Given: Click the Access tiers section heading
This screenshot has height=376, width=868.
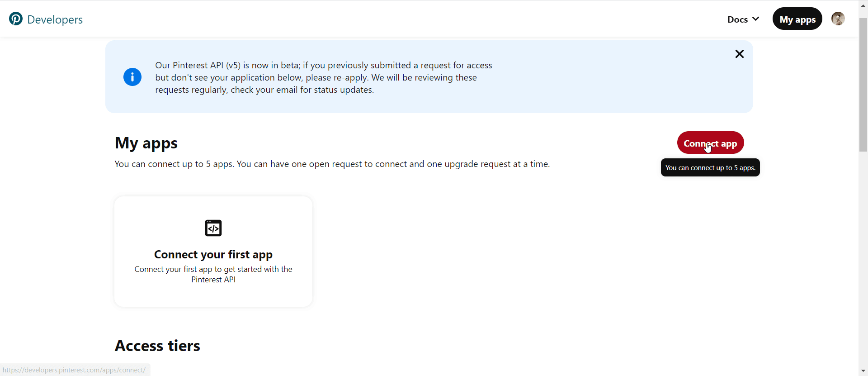Looking at the screenshot, I should point(157,346).
